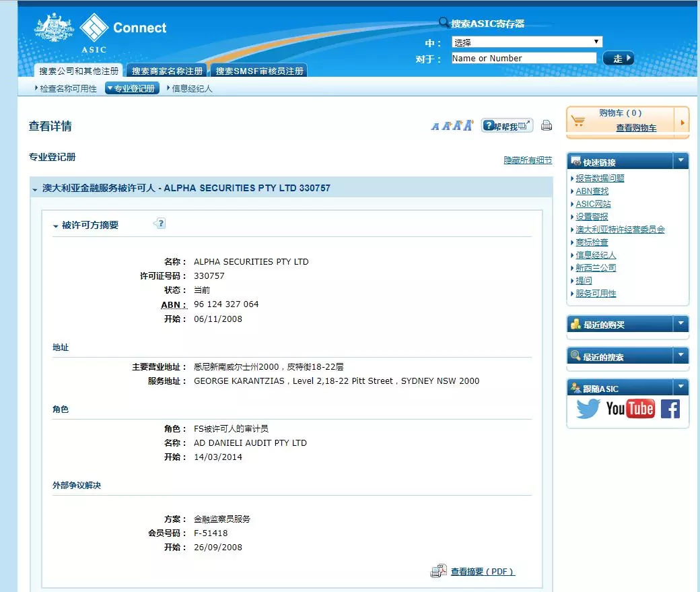Open the ABN查找 quick link
This screenshot has height=592, width=700.
tap(592, 191)
